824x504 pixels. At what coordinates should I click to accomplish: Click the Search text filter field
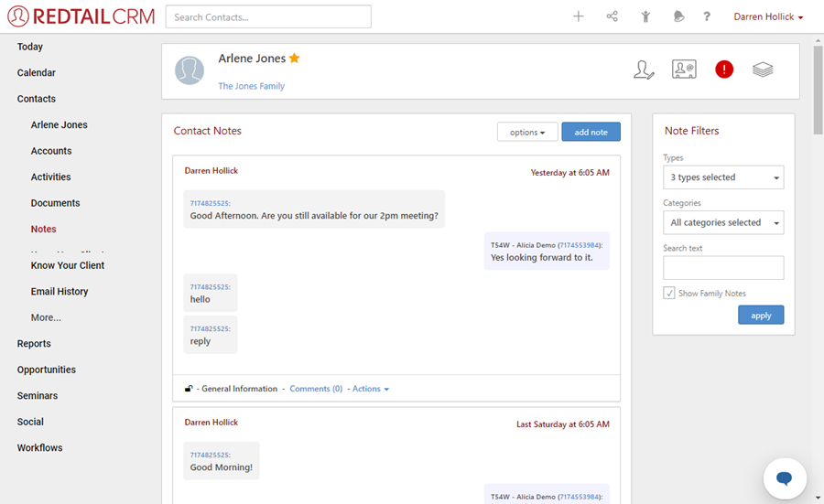pos(723,268)
